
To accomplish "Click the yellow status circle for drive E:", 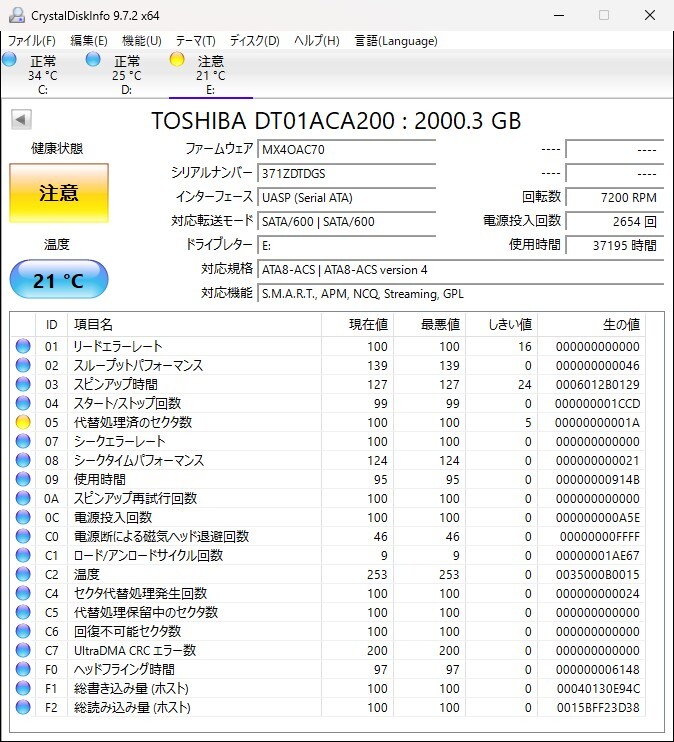I will 177,60.
